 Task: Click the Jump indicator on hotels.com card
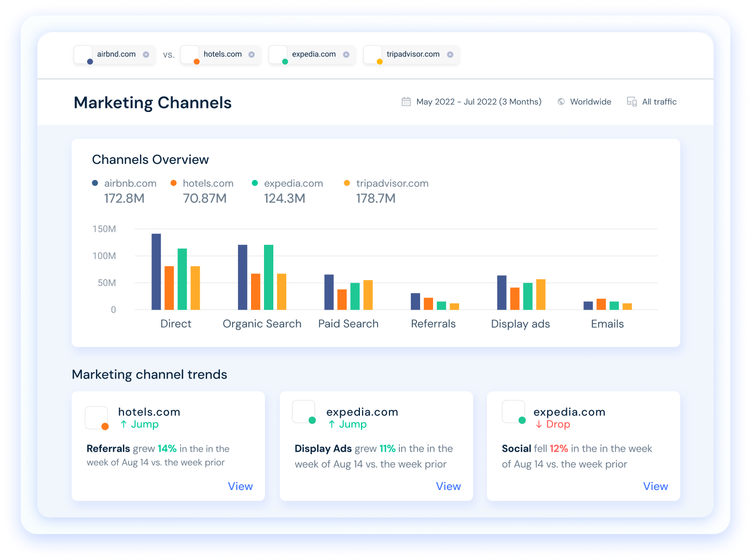140,424
